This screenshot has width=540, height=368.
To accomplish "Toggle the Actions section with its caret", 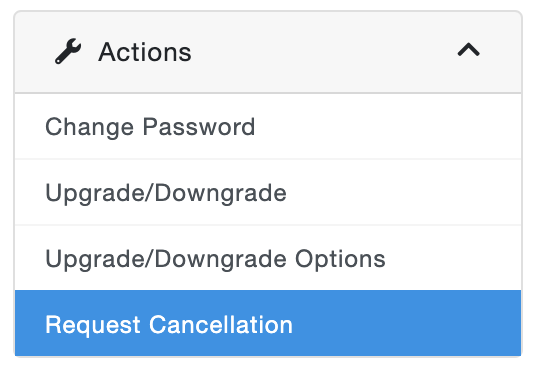I will tap(468, 50).
